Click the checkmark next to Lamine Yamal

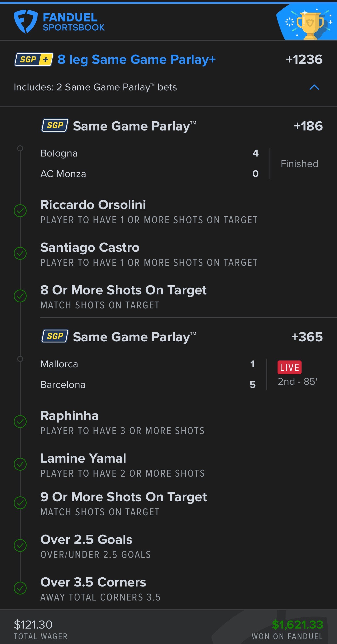point(20,464)
